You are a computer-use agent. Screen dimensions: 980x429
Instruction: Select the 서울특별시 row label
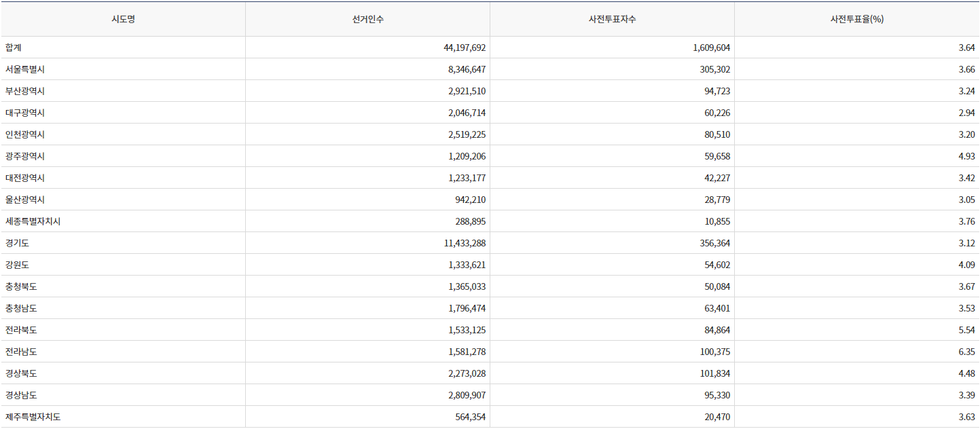[x=25, y=69]
